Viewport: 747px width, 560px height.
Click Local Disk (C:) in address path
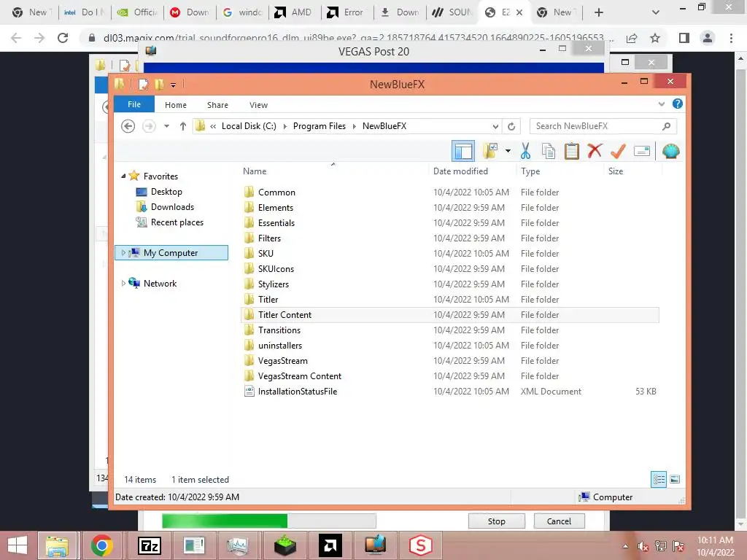pyautogui.click(x=249, y=126)
